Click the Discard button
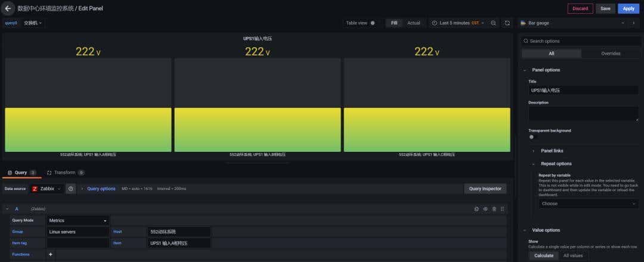 [580, 8]
